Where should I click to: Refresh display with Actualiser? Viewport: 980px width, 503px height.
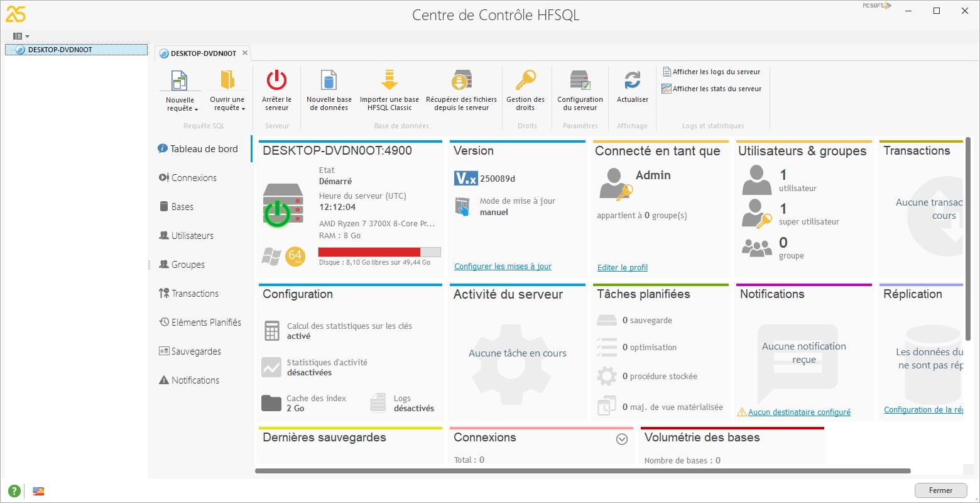click(x=633, y=86)
